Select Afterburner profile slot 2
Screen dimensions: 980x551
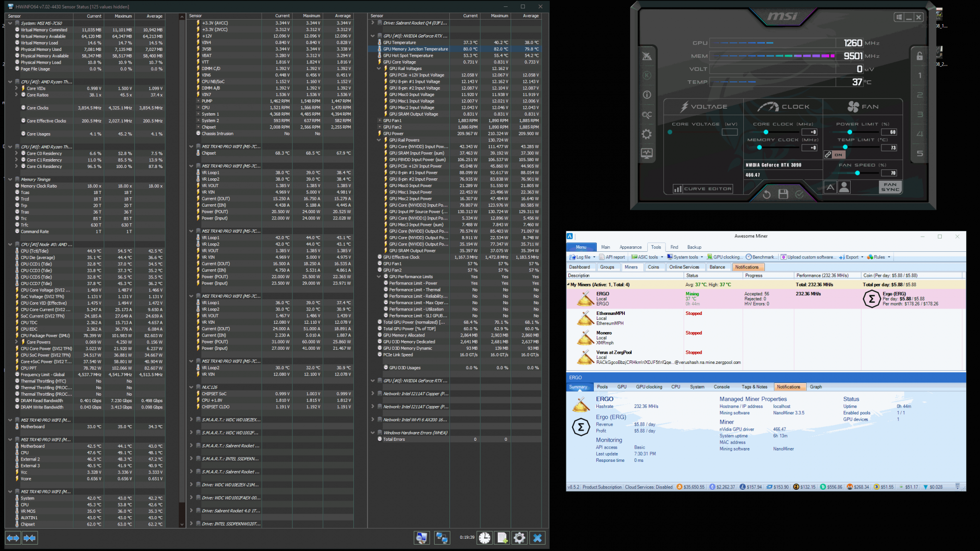point(920,95)
